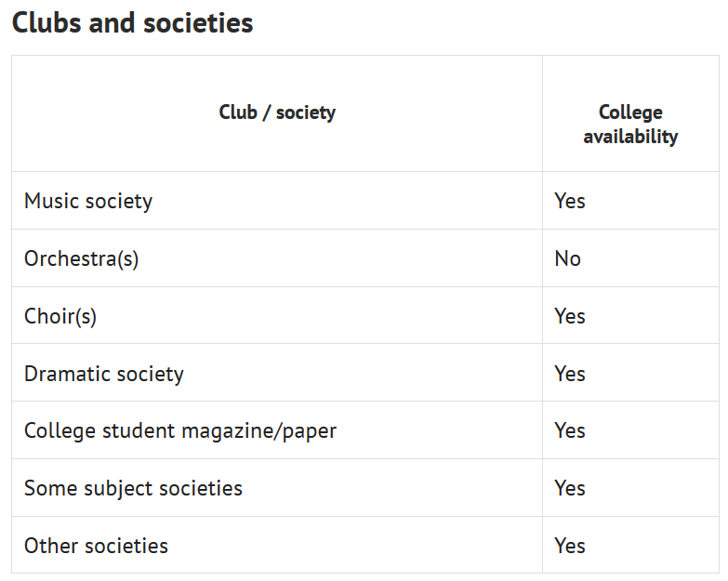Screen dimensions: 728x581
Task: Click the Dramatic society row label
Action: (104, 374)
